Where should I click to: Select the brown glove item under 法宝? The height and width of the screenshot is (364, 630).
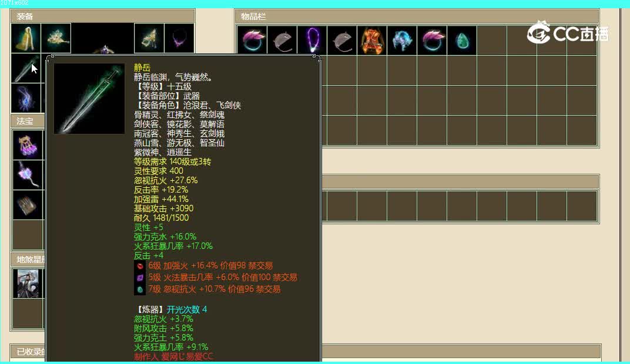(27, 205)
